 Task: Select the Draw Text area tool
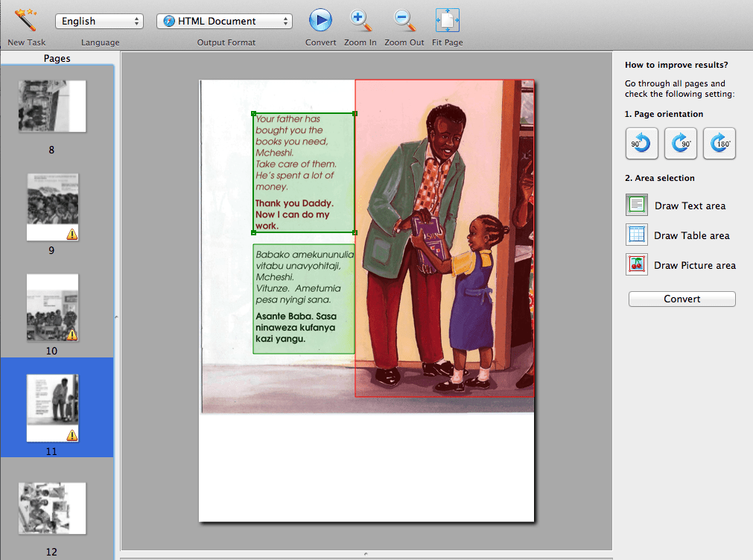coord(637,205)
